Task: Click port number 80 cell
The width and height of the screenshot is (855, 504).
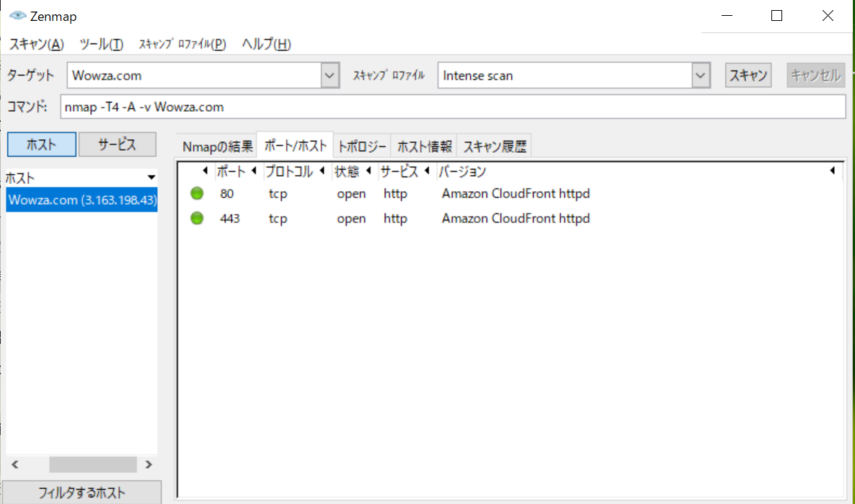Action: (227, 194)
